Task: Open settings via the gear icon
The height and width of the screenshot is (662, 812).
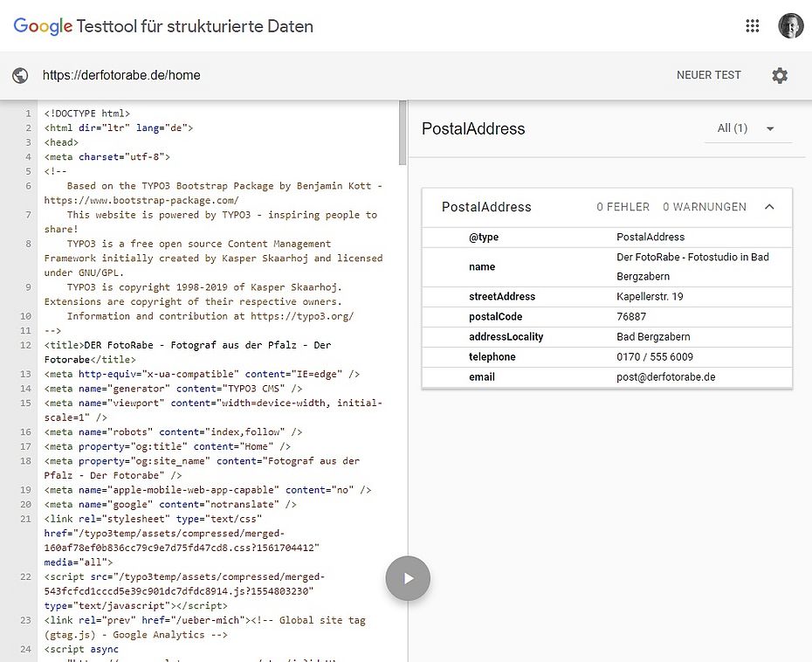Action: [780, 75]
